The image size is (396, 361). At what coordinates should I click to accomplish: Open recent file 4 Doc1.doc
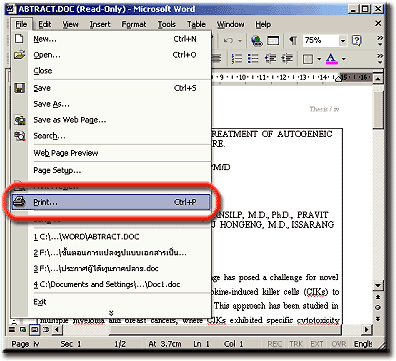click(x=111, y=284)
